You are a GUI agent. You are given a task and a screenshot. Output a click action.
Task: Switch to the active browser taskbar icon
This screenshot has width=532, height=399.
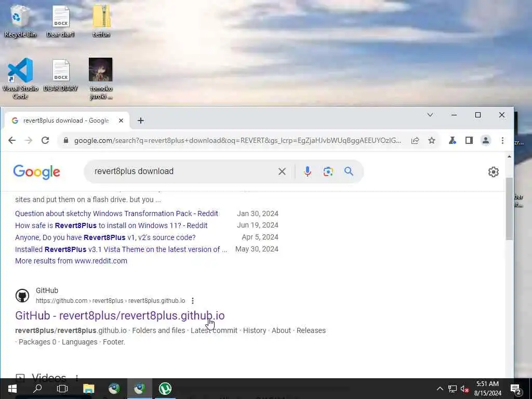coord(139,389)
